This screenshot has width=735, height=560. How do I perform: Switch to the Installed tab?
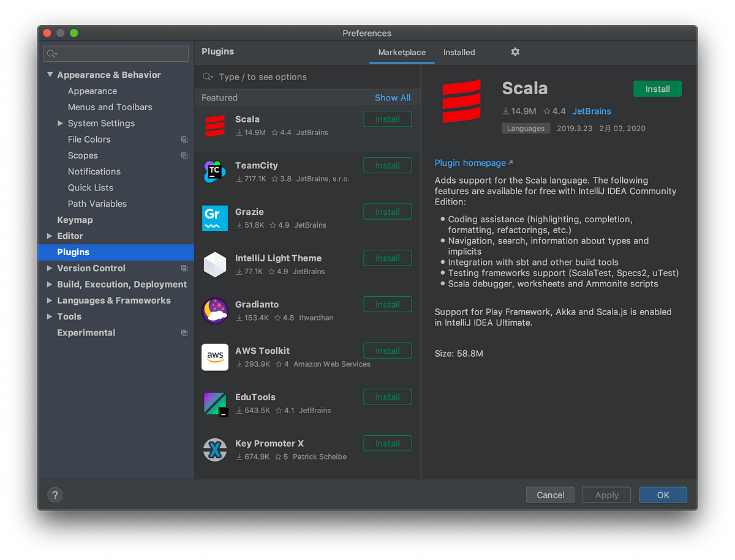[459, 52]
